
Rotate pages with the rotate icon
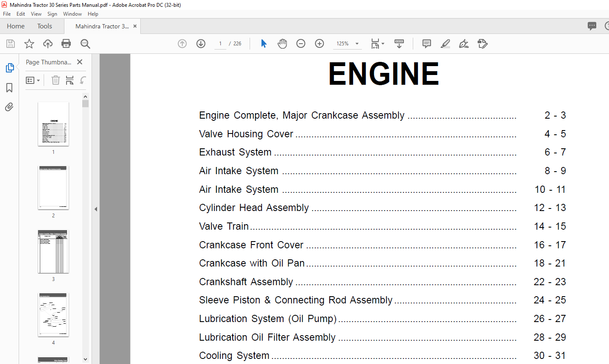click(x=83, y=80)
